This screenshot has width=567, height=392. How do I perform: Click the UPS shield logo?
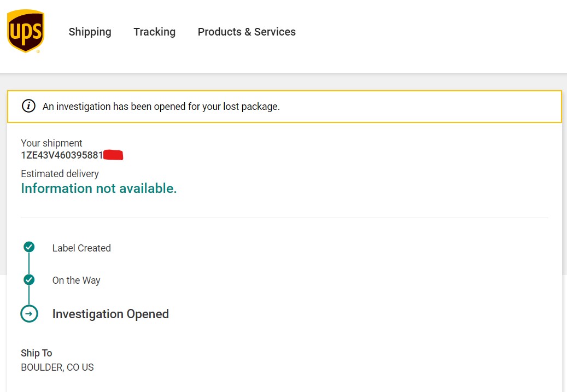25,31
